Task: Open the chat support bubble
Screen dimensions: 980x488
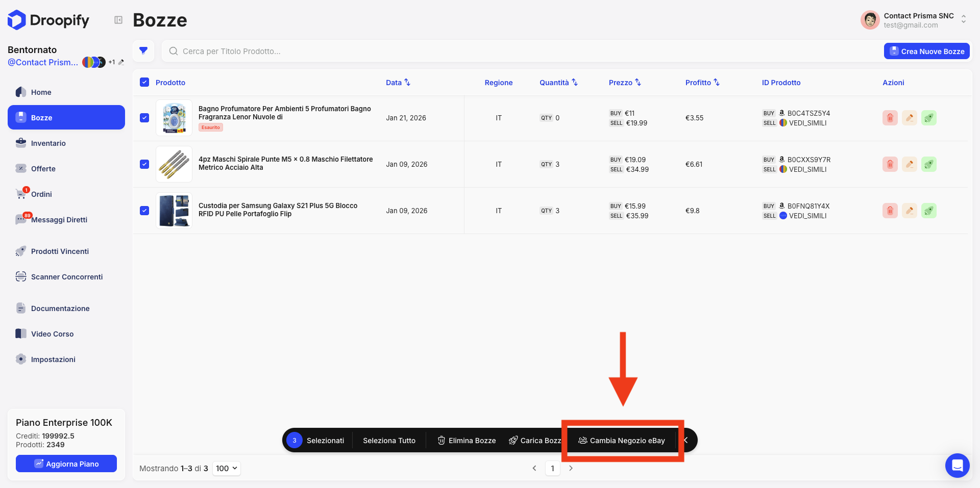Action: (x=957, y=465)
